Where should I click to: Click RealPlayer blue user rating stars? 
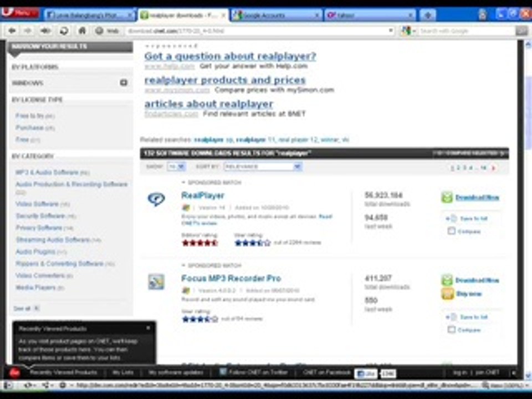[253, 243]
